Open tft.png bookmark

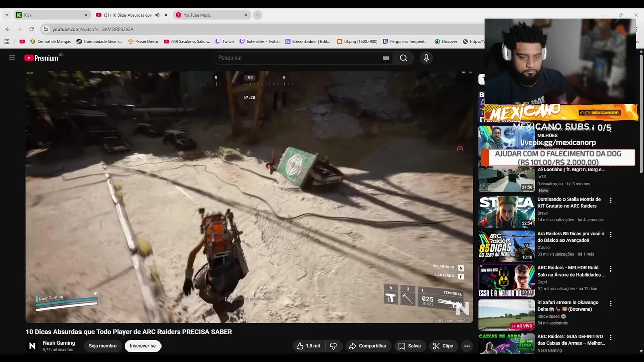(x=357, y=42)
